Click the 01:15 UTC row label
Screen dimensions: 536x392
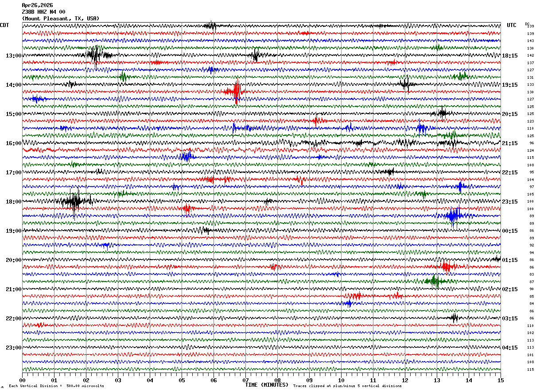click(509, 260)
